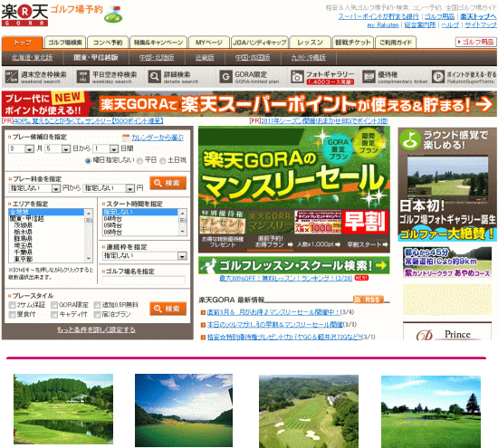498x448 pixels.
Task: Click the NEW badge beside lesson ranking link
Action: [x=361, y=278]
